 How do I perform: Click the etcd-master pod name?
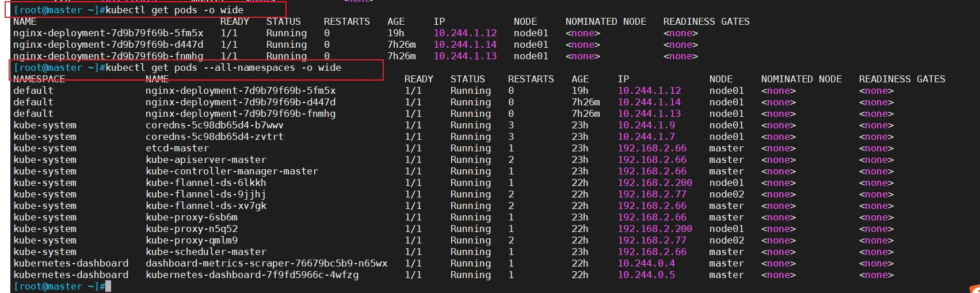(x=177, y=148)
